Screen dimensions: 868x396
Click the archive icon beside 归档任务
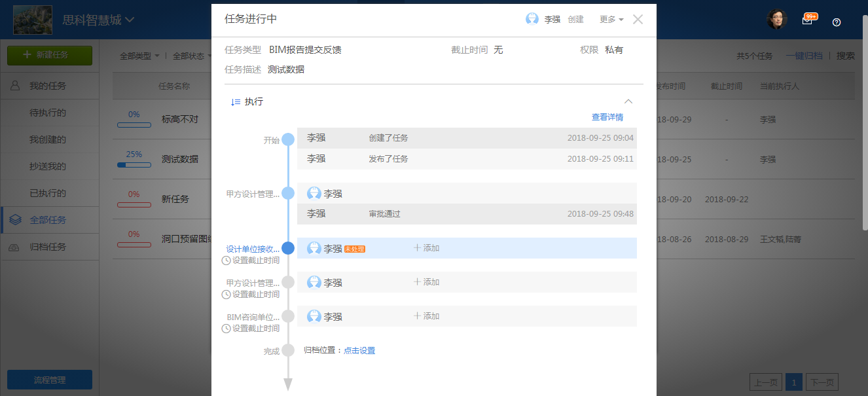[x=15, y=245]
